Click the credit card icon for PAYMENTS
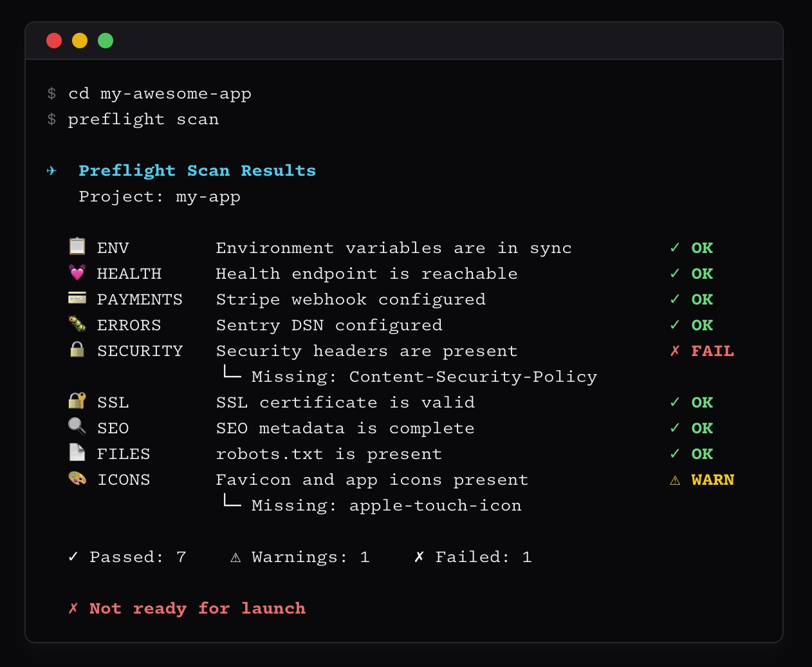This screenshot has width=812, height=667. tap(77, 299)
